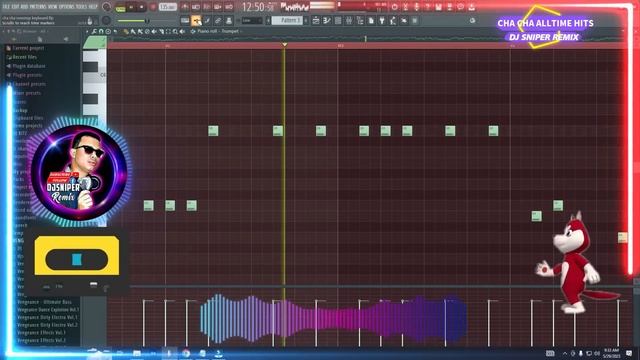This screenshot has width=640, height=360.
Task: Click the yellow playhead marker on timeline
Action: [x=284, y=44]
